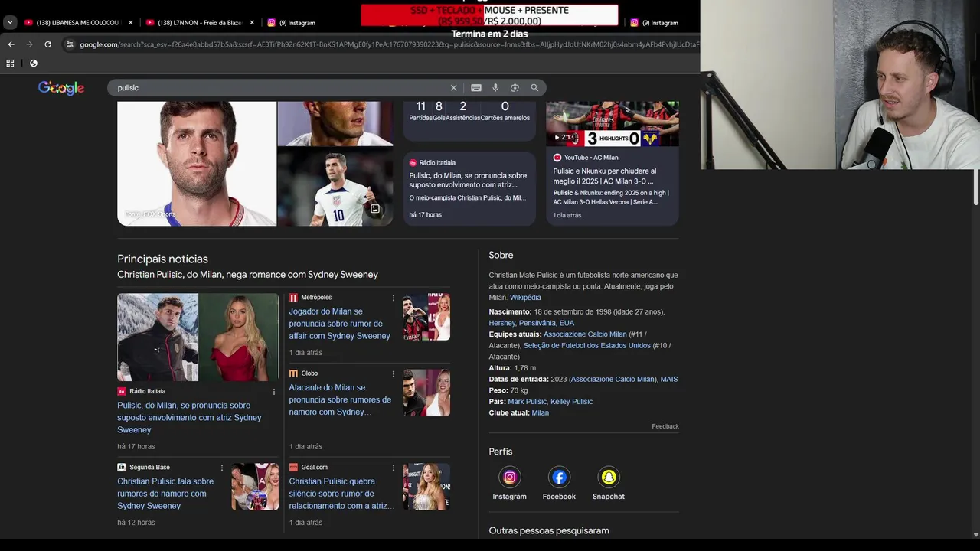This screenshot has width=980, height=551.
Task: Open the Pulisic and Sydney Sweeney news image
Action: pyautogui.click(x=198, y=337)
